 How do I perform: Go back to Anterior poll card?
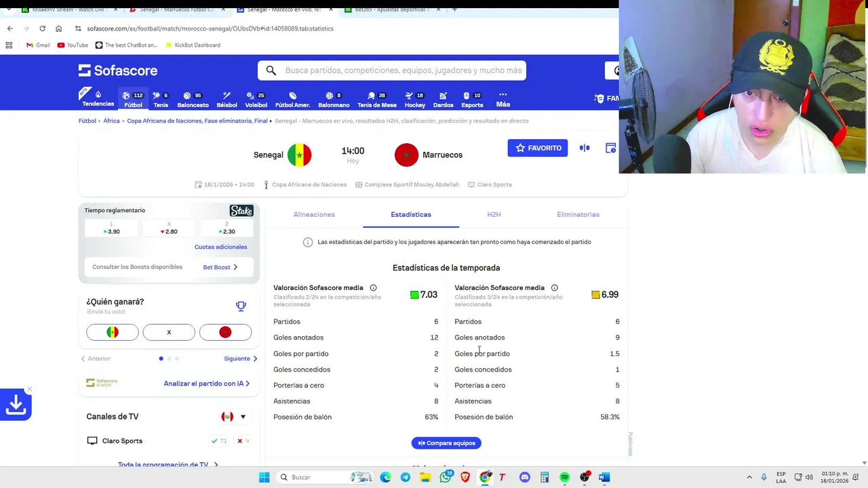pos(96,359)
